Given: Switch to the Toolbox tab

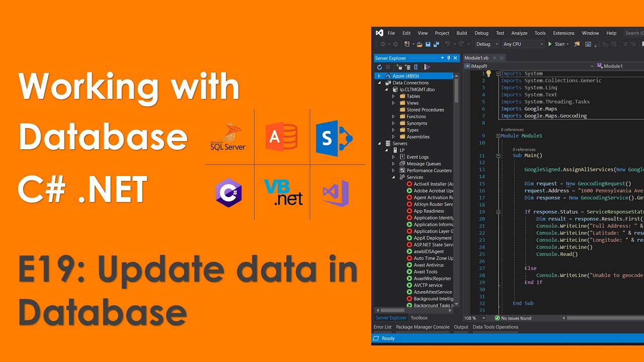Looking at the screenshot, I should tap(419, 318).
